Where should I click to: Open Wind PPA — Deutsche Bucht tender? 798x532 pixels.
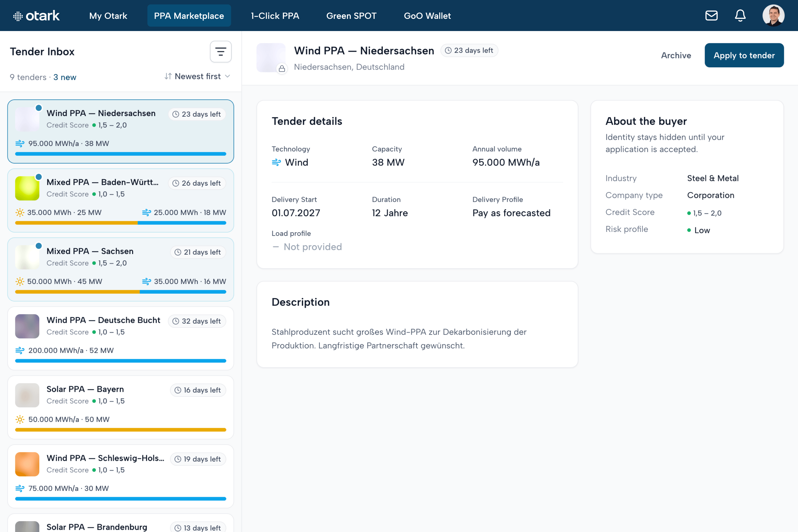coord(121,338)
